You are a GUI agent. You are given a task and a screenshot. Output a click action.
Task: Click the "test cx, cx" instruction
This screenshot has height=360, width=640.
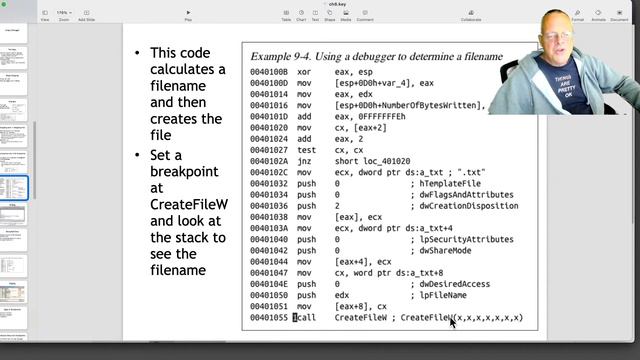click(x=330, y=150)
